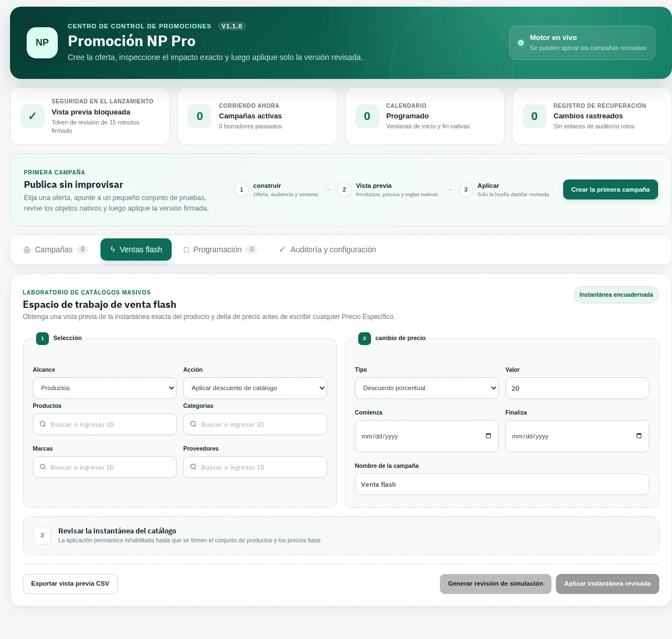This screenshot has width=672, height=639.
Task: Click the search icon in Proveedores field
Action: pyautogui.click(x=193, y=467)
